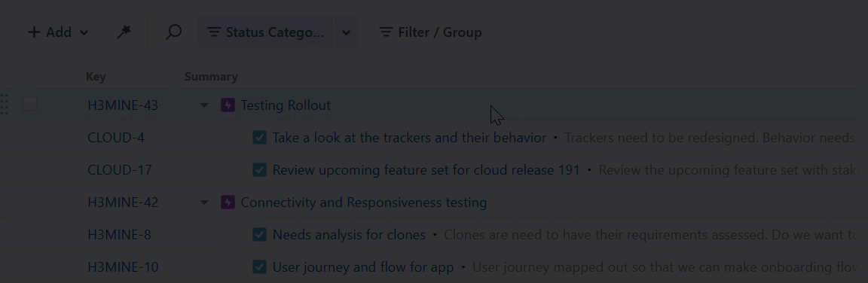
Task: Click the drag handle on the H3MINE-43 row
Action: [5, 105]
